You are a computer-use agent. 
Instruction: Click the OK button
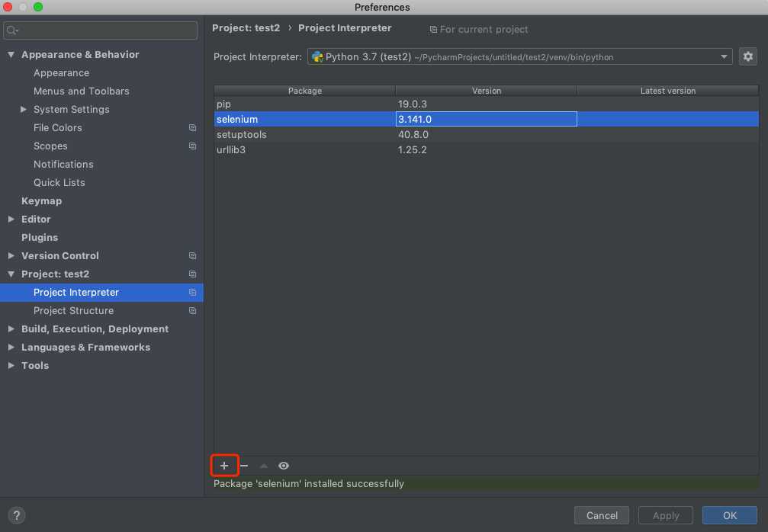(x=729, y=515)
